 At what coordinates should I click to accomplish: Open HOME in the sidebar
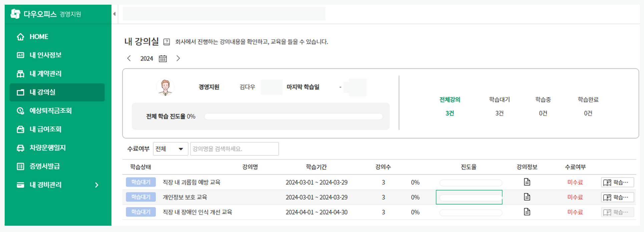(x=39, y=37)
